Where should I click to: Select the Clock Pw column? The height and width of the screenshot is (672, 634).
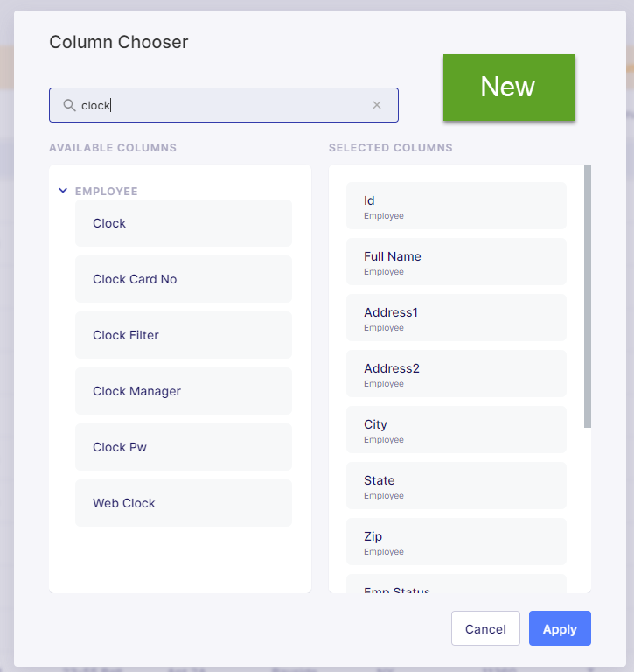pos(184,447)
